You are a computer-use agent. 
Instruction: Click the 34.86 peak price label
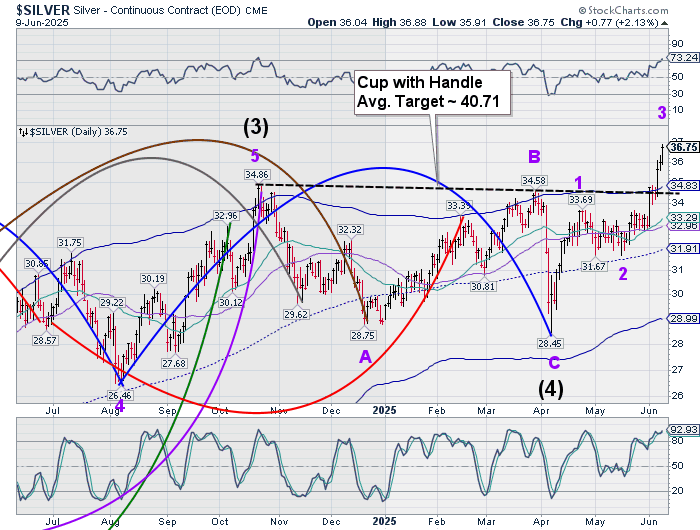pyautogui.click(x=257, y=174)
